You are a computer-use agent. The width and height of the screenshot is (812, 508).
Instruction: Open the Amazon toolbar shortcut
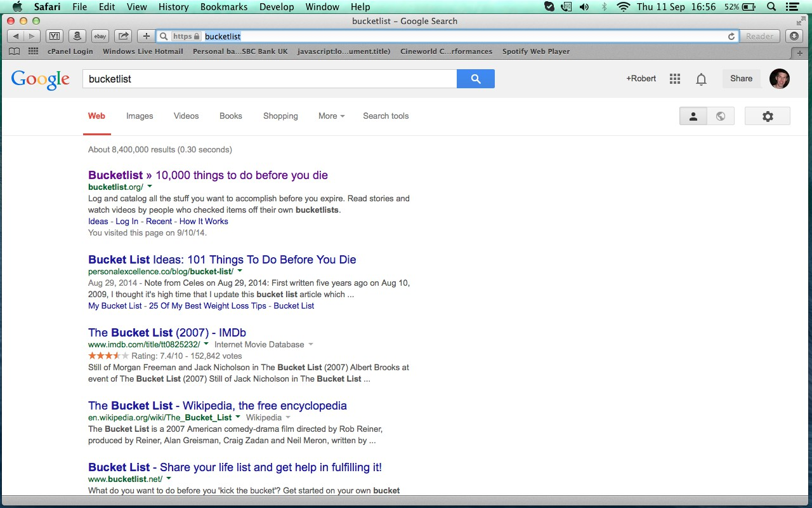(x=77, y=36)
